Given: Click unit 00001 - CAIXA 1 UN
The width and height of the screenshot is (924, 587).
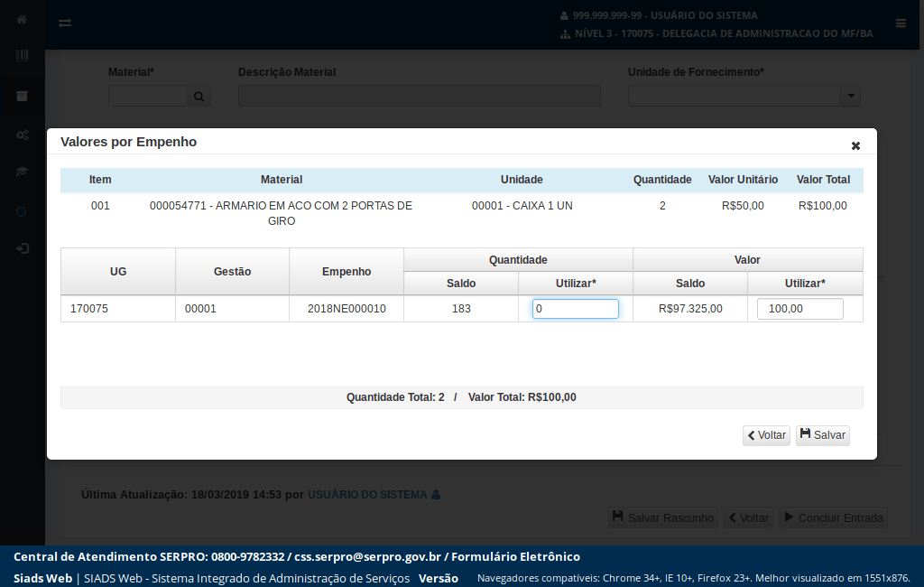Looking at the screenshot, I should pyautogui.click(x=522, y=206).
